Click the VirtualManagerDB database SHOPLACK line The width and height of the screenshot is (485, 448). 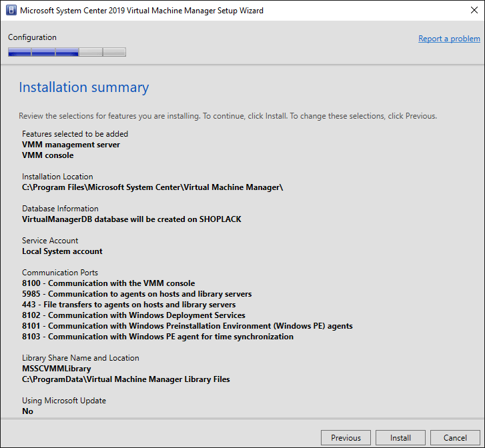pos(131,219)
